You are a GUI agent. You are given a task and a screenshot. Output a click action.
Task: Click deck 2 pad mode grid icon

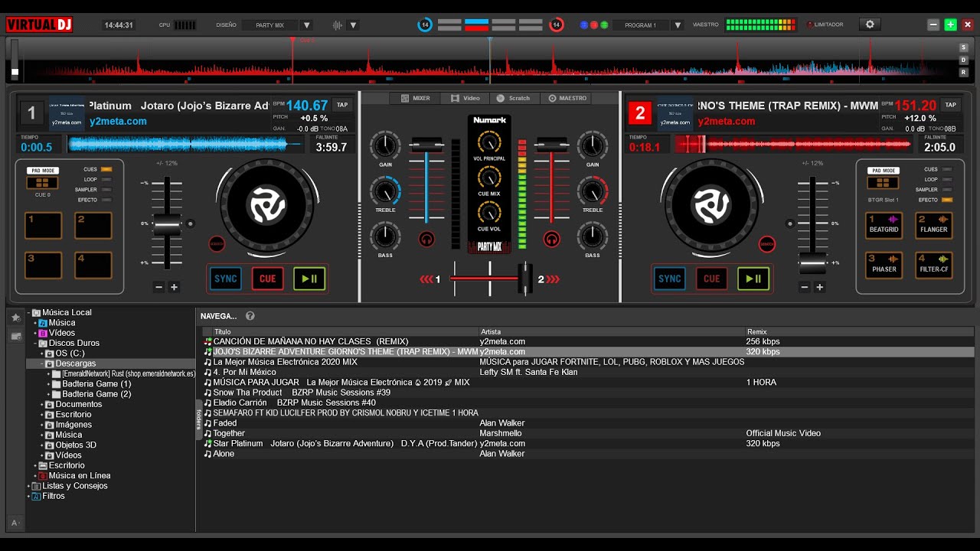pyautogui.click(x=883, y=183)
